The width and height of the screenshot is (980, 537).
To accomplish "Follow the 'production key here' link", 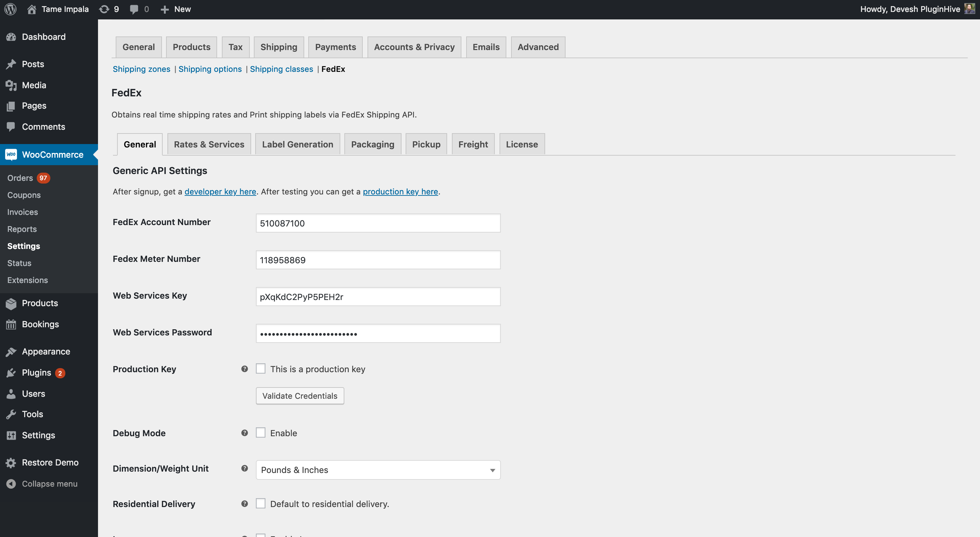I will 401,191.
